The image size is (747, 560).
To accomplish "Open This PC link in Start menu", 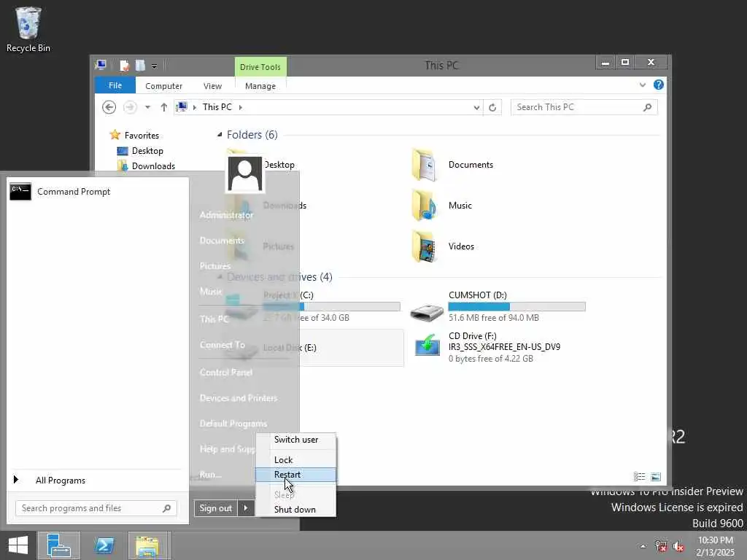I will click(214, 319).
